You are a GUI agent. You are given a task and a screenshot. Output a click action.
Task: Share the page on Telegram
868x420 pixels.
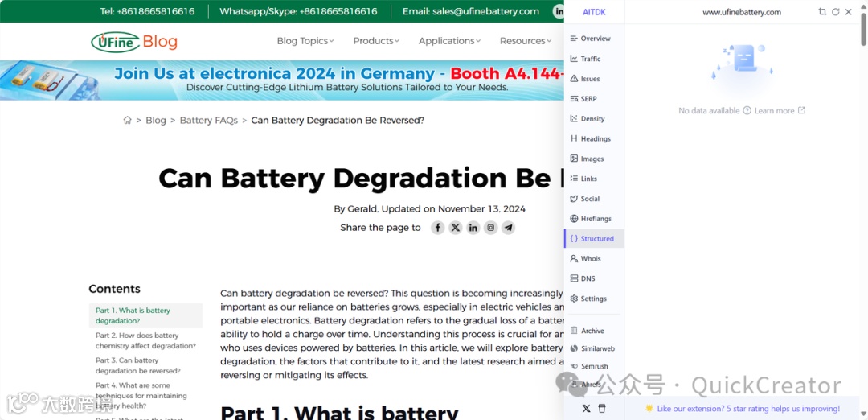[x=508, y=228]
